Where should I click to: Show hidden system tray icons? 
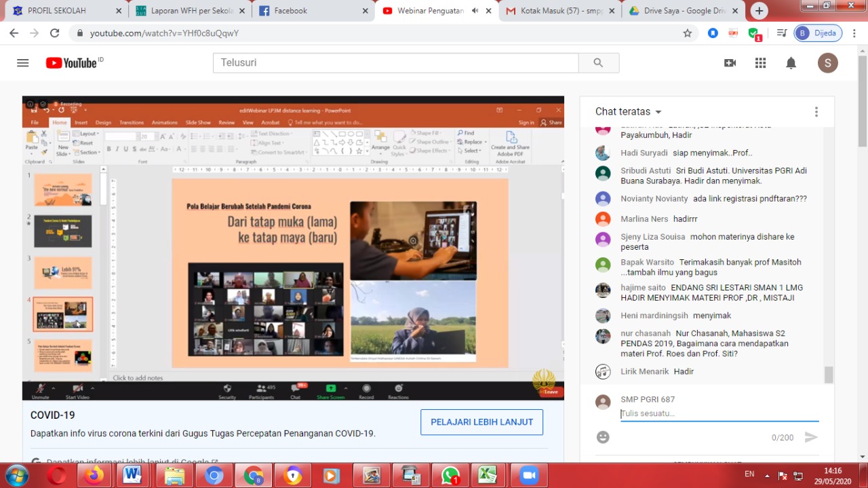tap(768, 476)
